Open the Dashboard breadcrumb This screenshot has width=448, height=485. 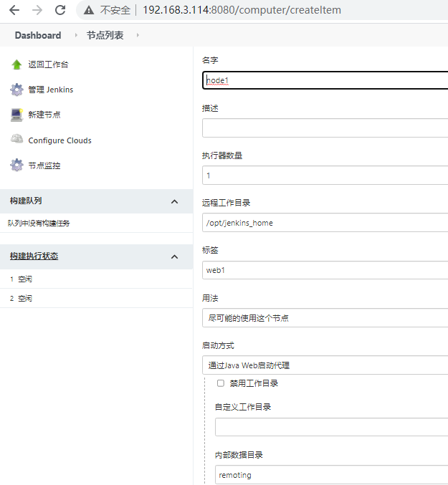coord(38,35)
